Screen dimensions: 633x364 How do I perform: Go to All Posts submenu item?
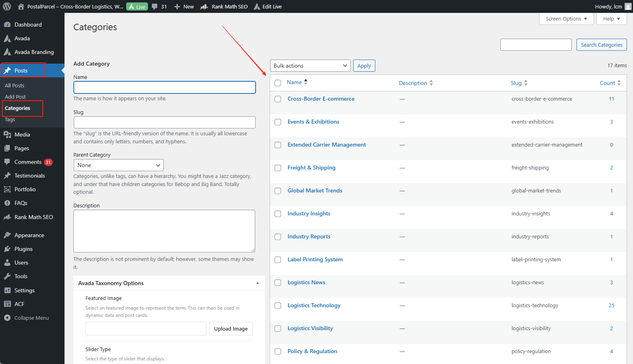(15, 85)
